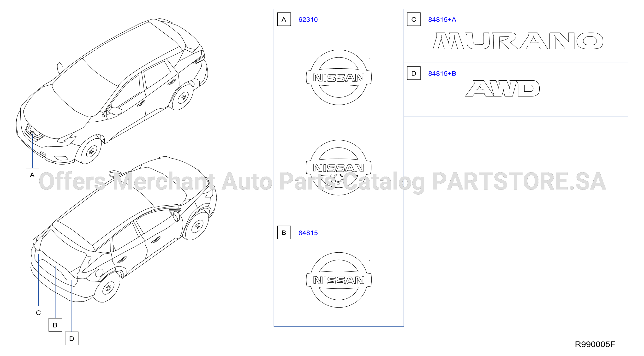Select callout box B under rear car view

click(55, 325)
